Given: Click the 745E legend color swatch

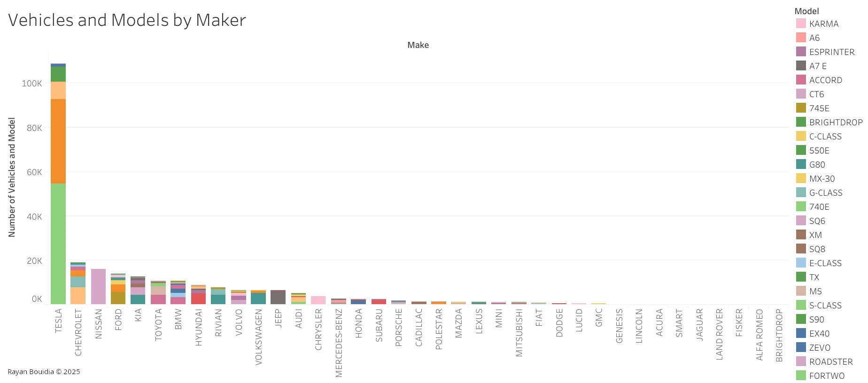Looking at the screenshot, I should (x=801, y=108).
